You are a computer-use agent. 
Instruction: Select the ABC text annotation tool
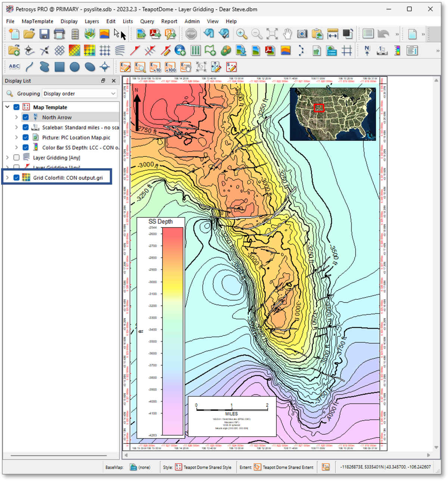point(13,66)
